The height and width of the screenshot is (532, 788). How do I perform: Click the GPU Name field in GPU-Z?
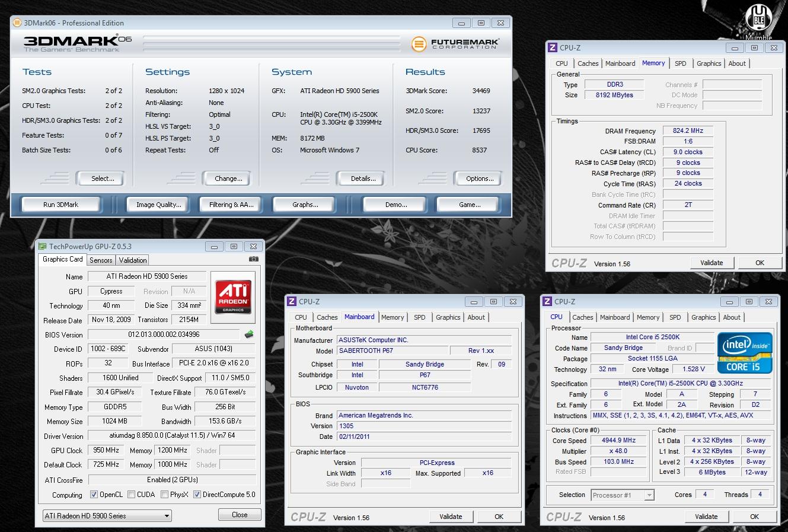click(x=147, y=276)
